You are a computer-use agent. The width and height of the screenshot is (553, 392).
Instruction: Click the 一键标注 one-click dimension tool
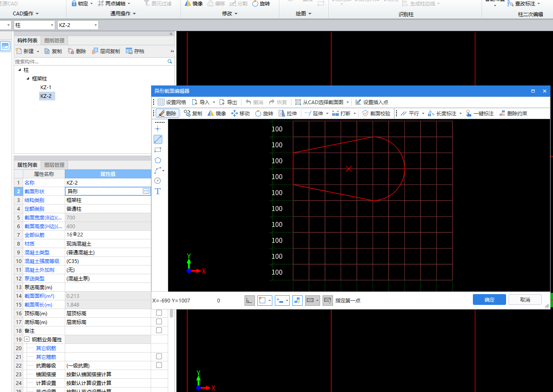[480, 113]
